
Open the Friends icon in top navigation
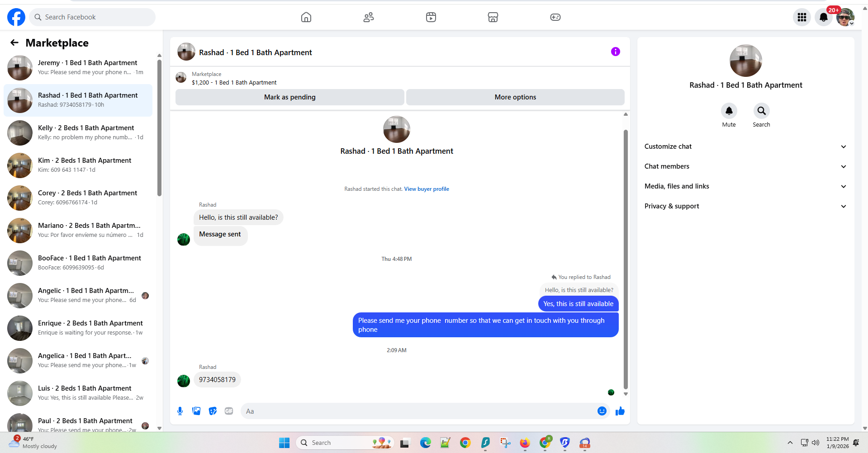click(x=369, y=17)
